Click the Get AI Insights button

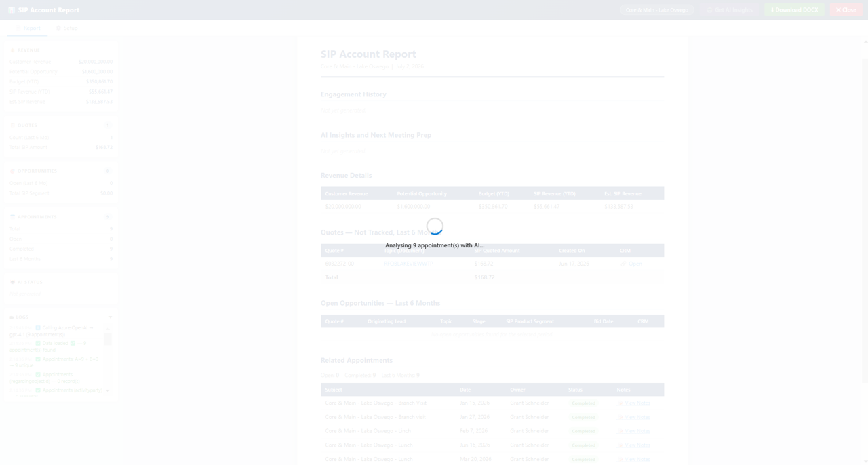730,10
